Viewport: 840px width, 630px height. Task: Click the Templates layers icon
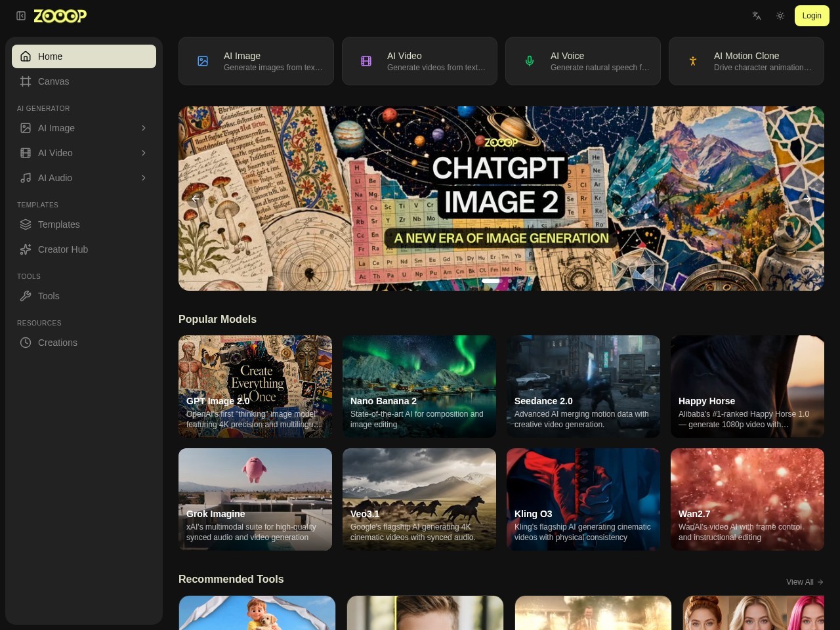tap(26, 224)
